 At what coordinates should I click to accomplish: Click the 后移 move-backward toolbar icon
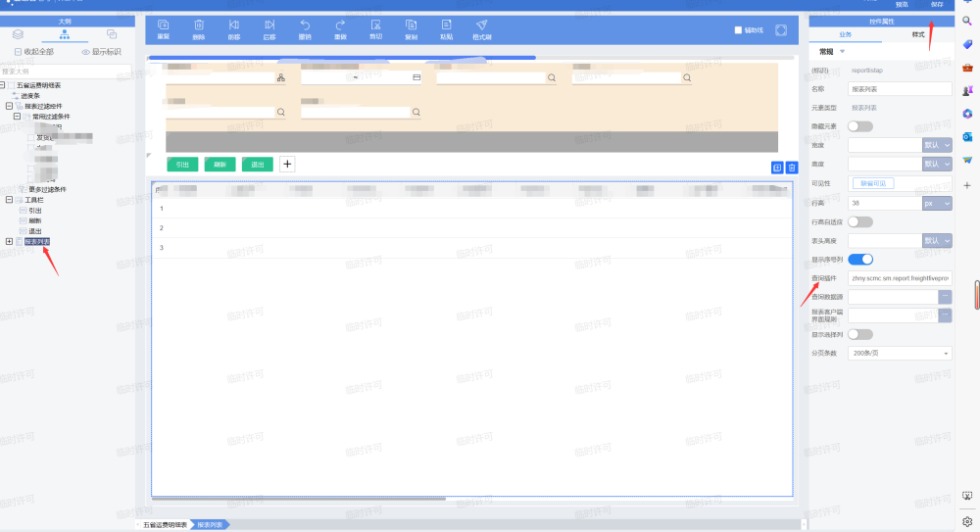click(269, 25)
